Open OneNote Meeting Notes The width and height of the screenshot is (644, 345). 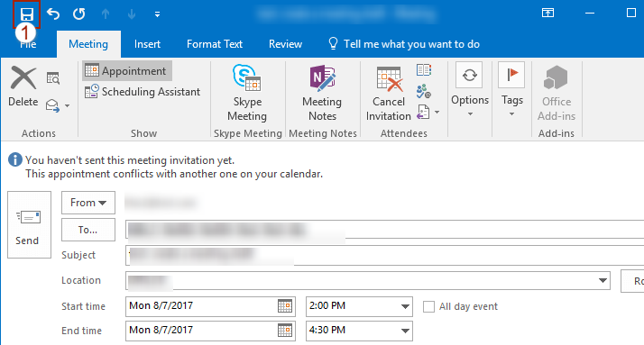322,93
